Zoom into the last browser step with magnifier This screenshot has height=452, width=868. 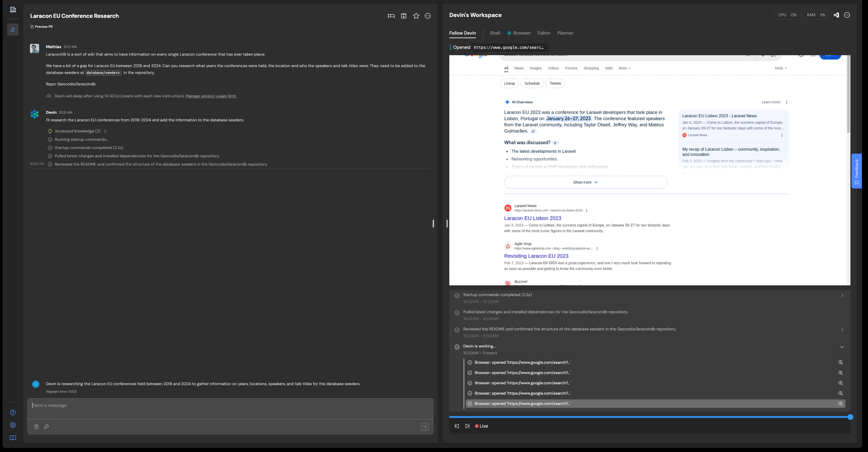pyautogui.click(x=840, y=404)
